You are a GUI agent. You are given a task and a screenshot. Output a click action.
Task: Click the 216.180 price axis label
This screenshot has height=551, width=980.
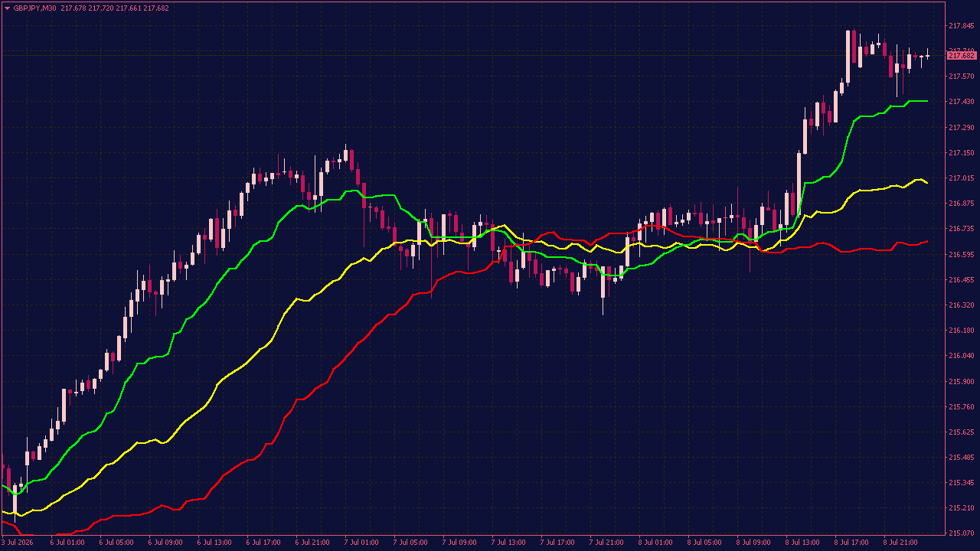(961, 331)
